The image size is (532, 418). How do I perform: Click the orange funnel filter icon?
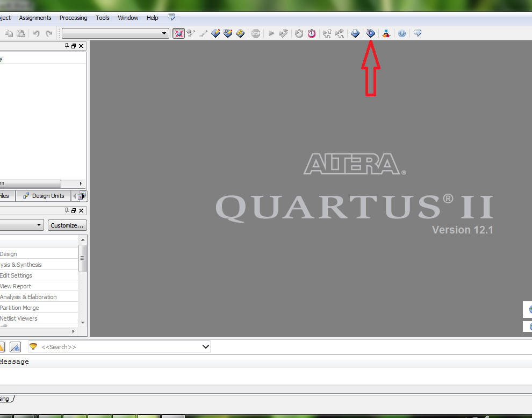pos(33,346)
